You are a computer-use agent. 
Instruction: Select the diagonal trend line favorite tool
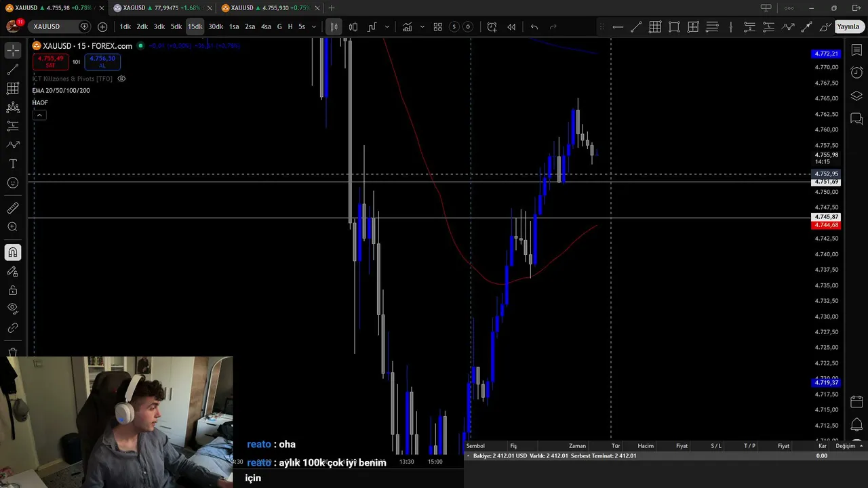(636, 27)
